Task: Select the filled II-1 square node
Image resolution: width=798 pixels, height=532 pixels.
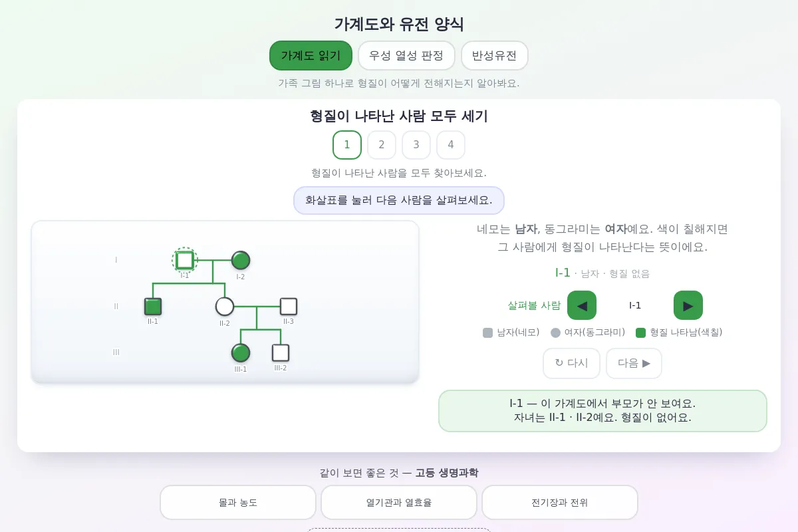Action: coord(153,307)
